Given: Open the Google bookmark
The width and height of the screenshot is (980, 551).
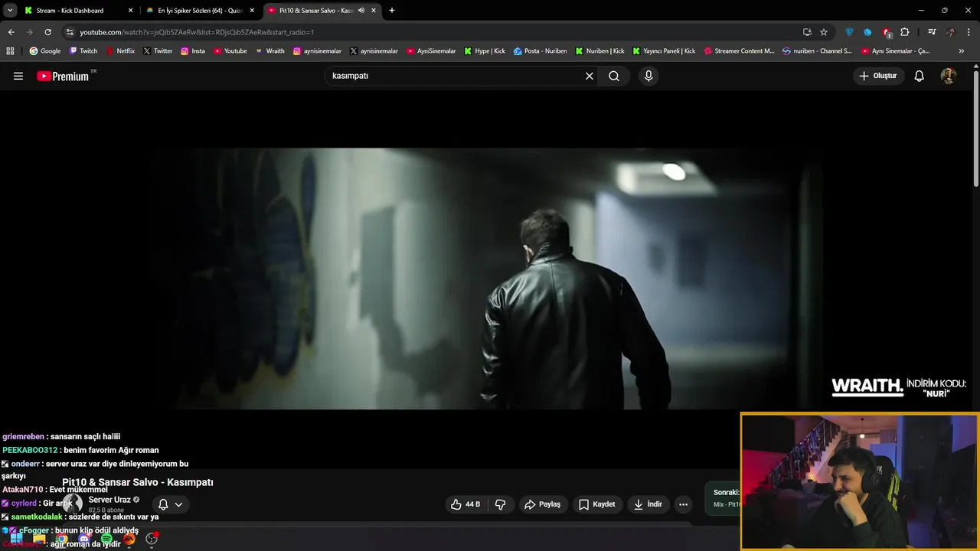Looking at the screenshot, I should pos(45,51).
